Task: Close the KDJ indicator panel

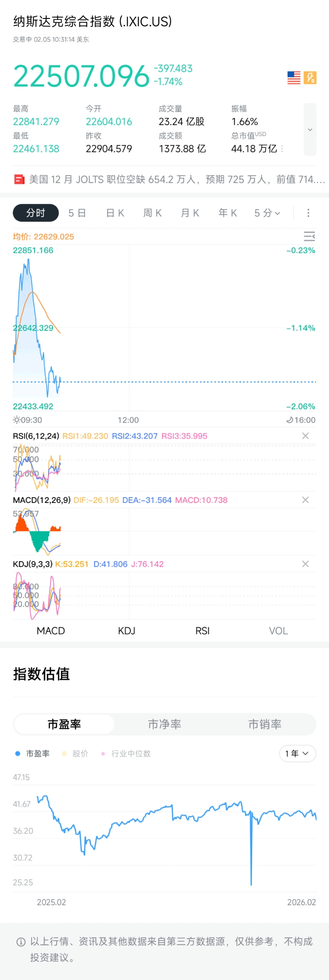Action: click(x=305, y=564)
